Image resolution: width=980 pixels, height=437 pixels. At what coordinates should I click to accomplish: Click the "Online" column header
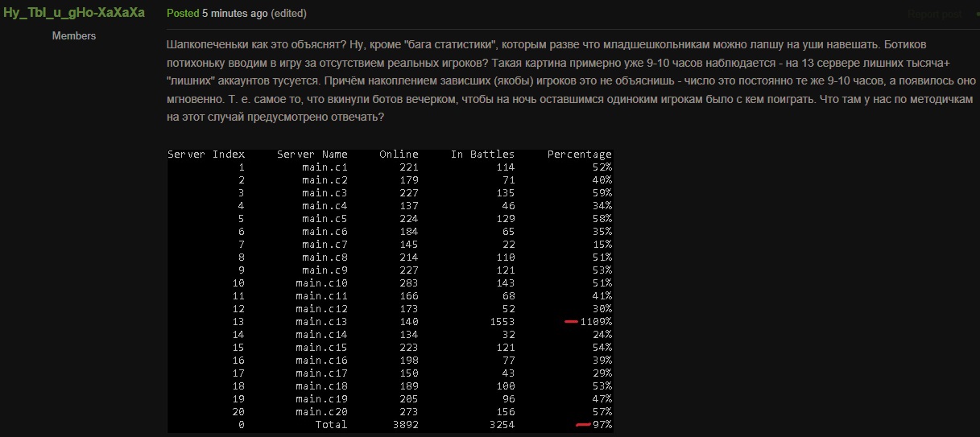pos(399,155)
